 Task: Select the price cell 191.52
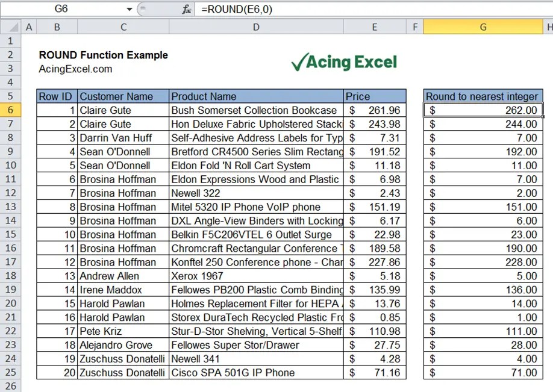pos(375,152)
